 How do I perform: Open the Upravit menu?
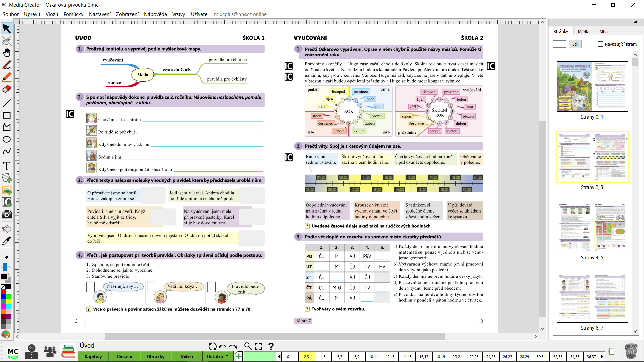32,14
